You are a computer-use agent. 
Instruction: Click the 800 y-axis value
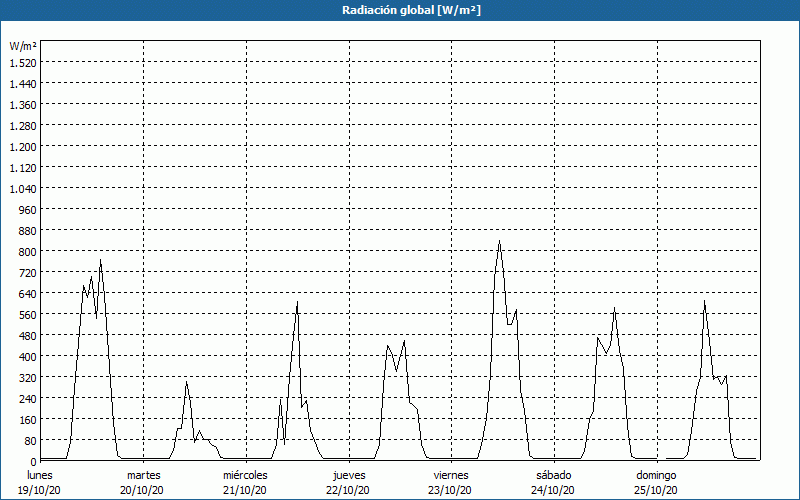click(x=28, y=252)
